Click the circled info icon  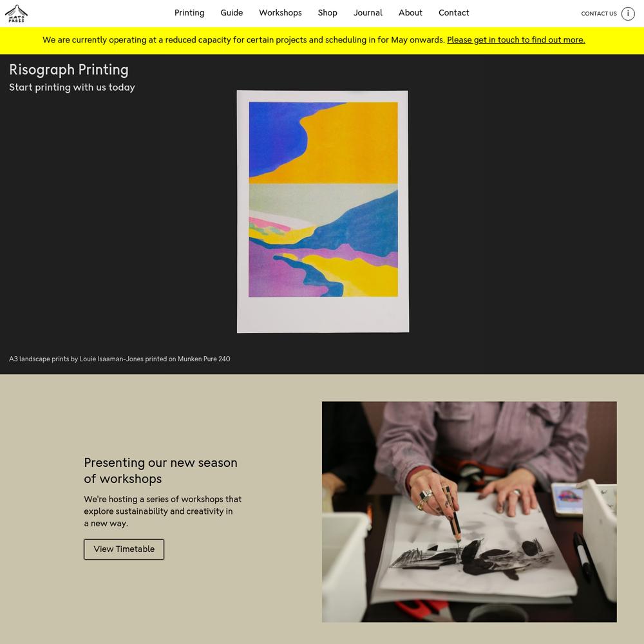[627, 14]
